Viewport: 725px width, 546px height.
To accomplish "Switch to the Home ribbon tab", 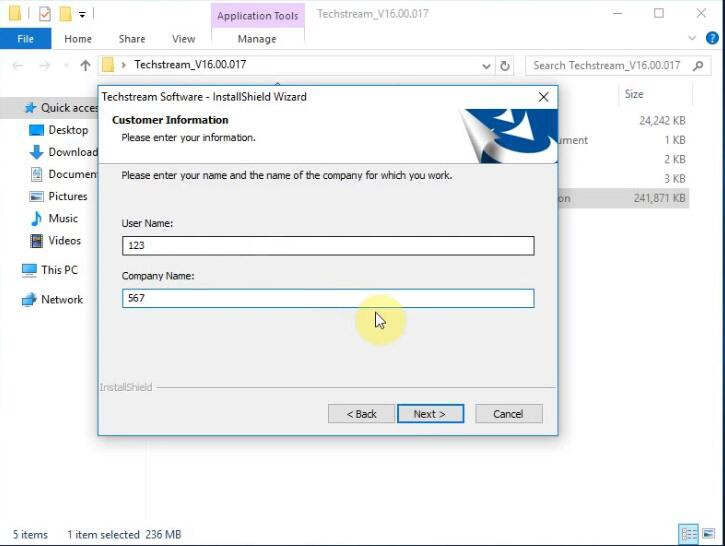I will (x=78, y=39).
